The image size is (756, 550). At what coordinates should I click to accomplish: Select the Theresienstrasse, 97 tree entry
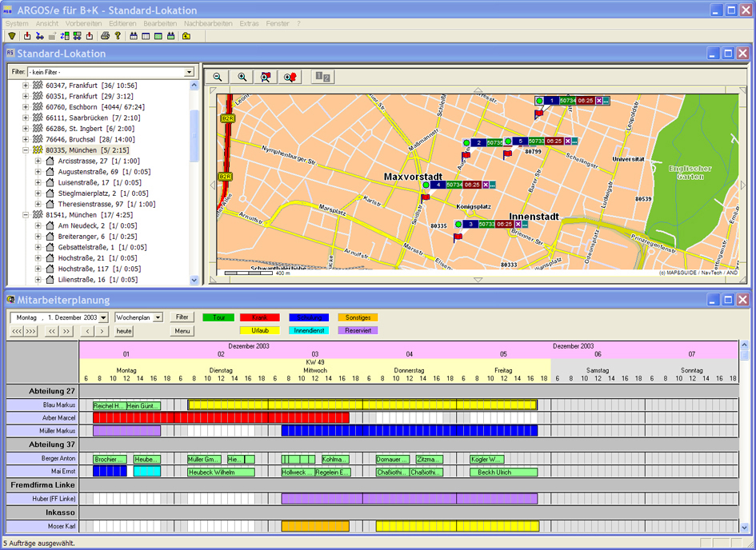92,204
